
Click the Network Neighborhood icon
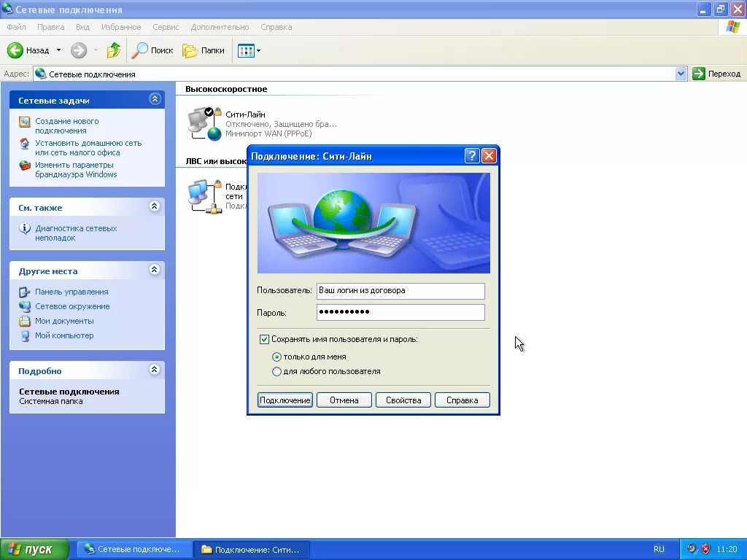pyautogui.click(x=24, y=306)
